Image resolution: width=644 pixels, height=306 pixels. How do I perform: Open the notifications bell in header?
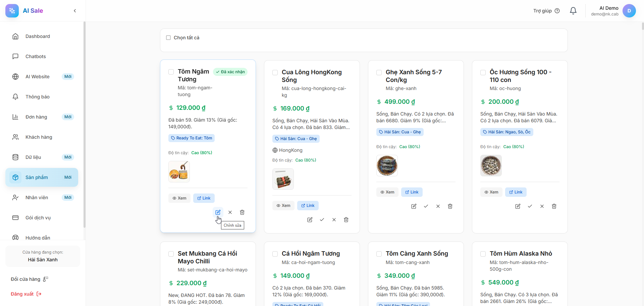(x=573, y=11)
